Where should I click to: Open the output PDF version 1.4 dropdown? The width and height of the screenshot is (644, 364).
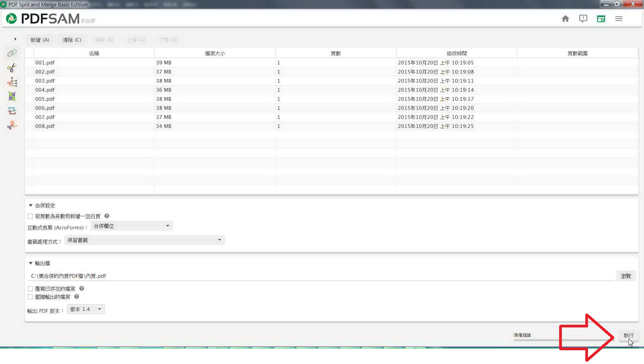(86, 309)
